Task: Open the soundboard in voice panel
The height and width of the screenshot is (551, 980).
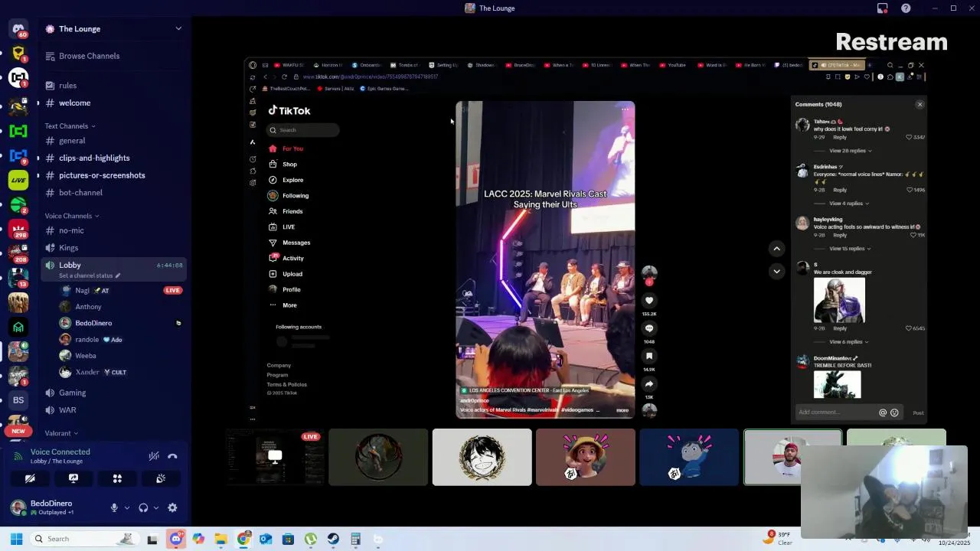Action: click(161, 478)
